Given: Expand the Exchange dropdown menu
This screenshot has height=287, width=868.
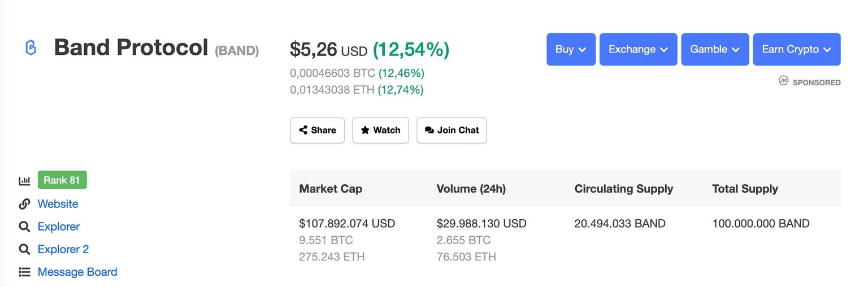Looking at the screenshot, I should (x=638, y=49).
